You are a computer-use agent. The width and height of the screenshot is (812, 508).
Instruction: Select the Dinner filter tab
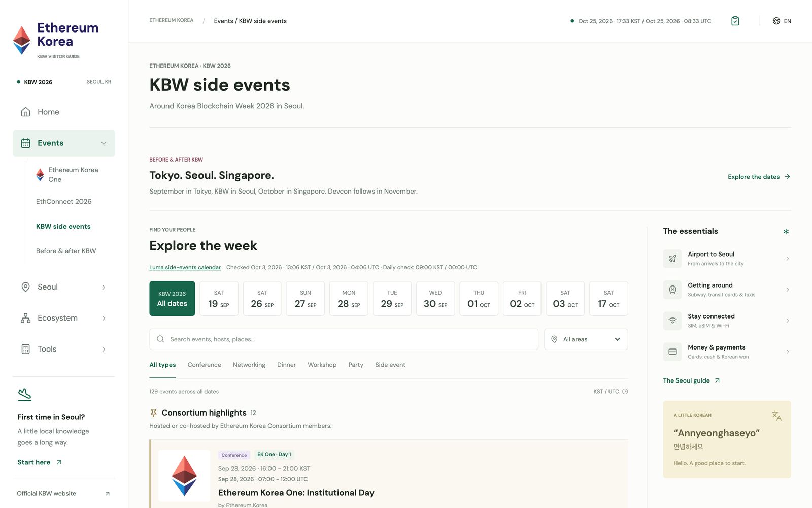point(286,365)
